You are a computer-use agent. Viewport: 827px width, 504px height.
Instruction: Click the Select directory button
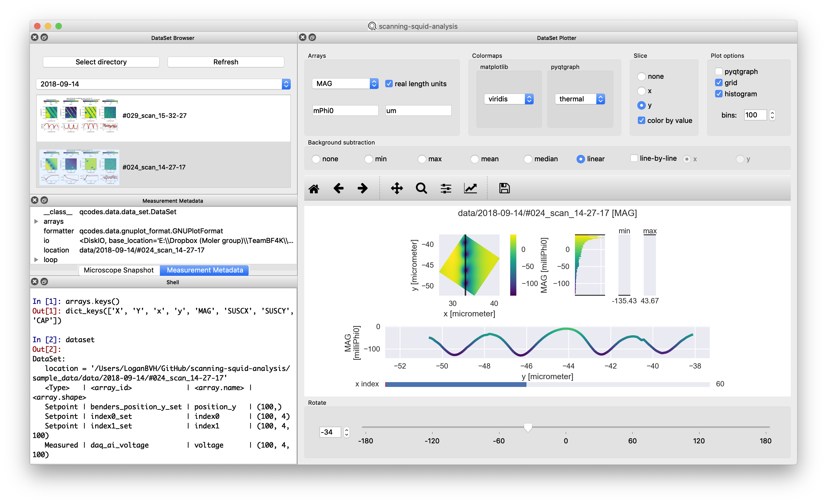click(102, 61)
